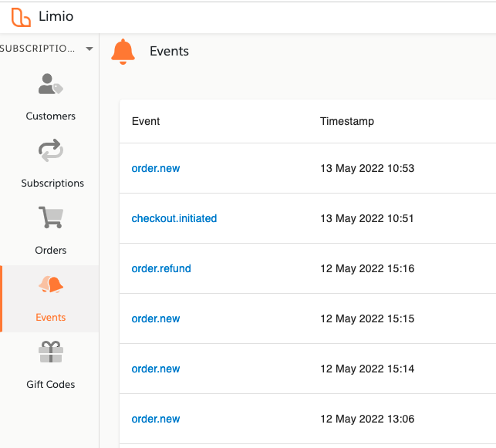Open the order.refund event link
This screenshot has width=496, height=448.
click(x=161, y=268)
